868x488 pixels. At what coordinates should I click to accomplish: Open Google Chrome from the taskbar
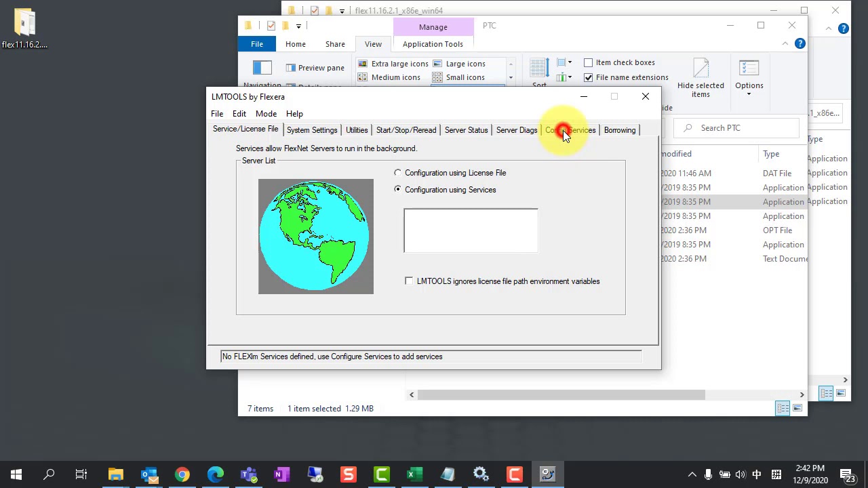click(182, 474)
